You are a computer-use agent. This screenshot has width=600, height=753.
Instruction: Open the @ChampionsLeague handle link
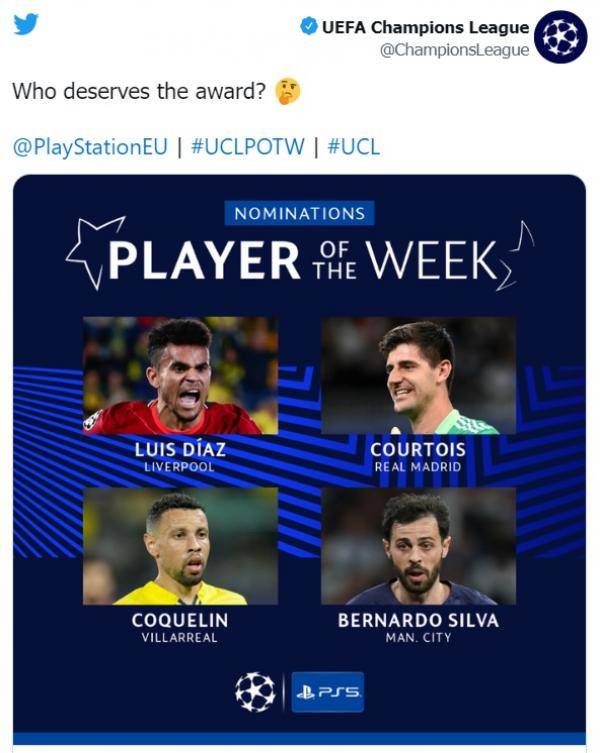pos(454,50)
